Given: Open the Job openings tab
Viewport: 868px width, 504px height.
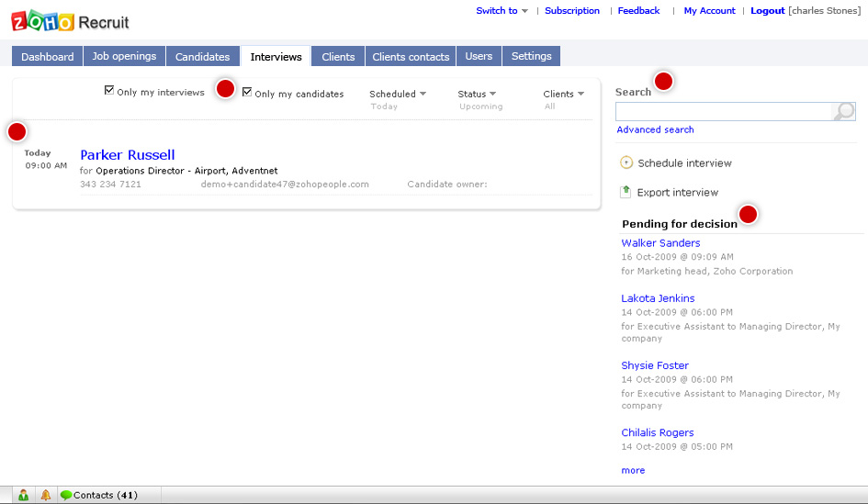Looking at the screenshot, I should 124,56.
